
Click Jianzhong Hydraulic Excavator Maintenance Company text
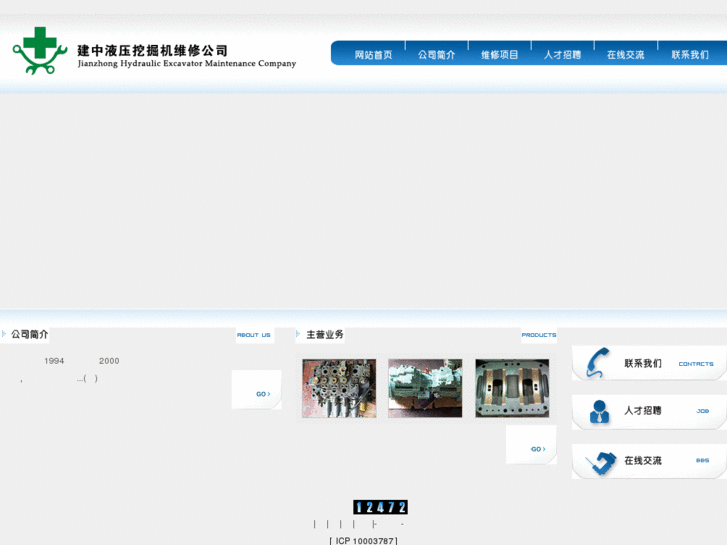pos(187,64)
